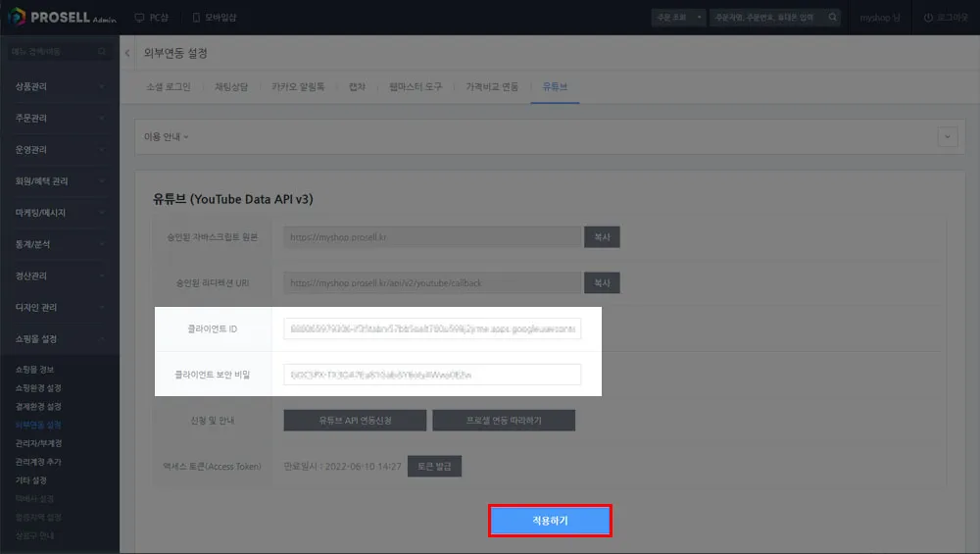Open 결제환경 설정 submenu item

click(38, 407)
